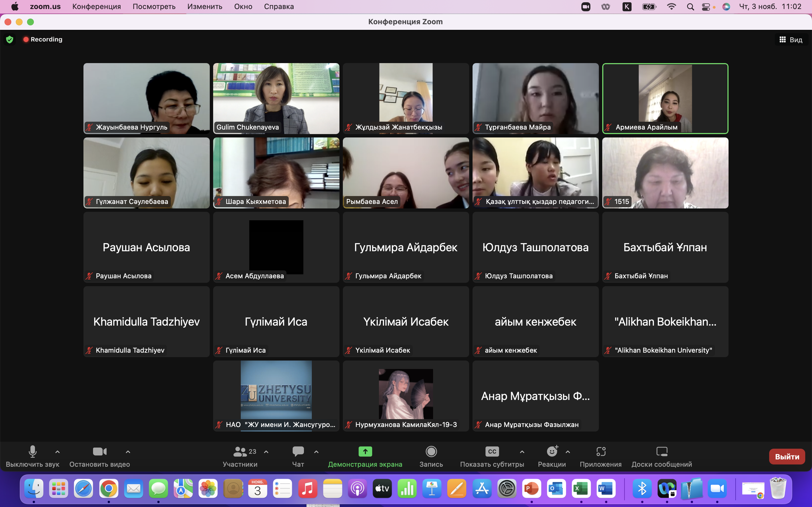The width and height of the screenshot is (812, 507).
Task: Expand the chevron next to Participants count
Action: click(x=266, y=452)
